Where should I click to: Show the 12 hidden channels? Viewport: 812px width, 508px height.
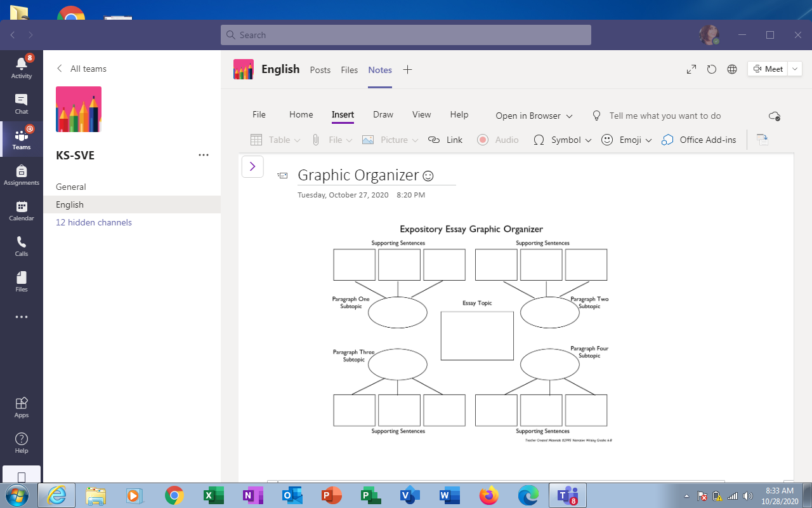point(94,222)
